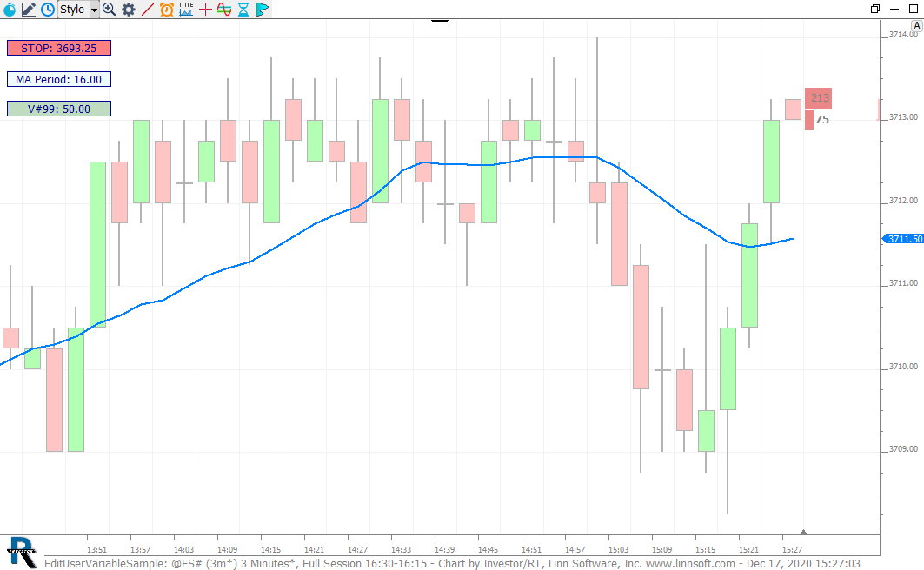
Task: Click the MA Period: 16.00 button
Action: pos(59,79)
